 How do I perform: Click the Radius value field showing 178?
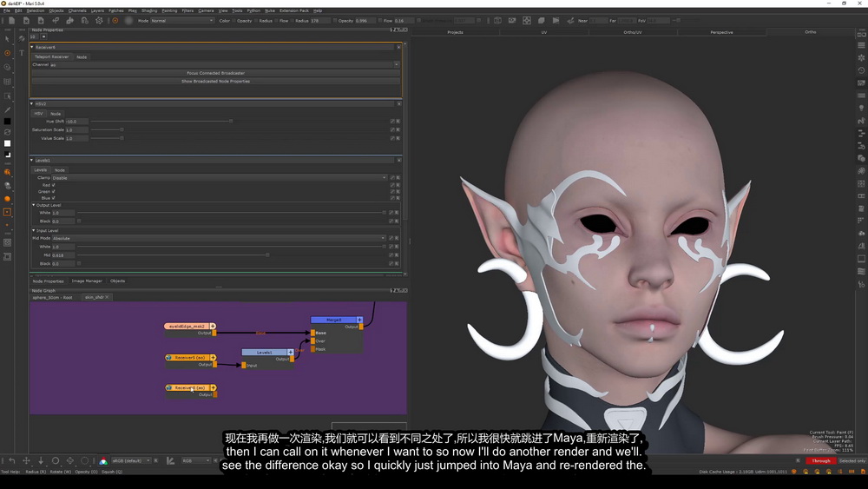point(319,21)
